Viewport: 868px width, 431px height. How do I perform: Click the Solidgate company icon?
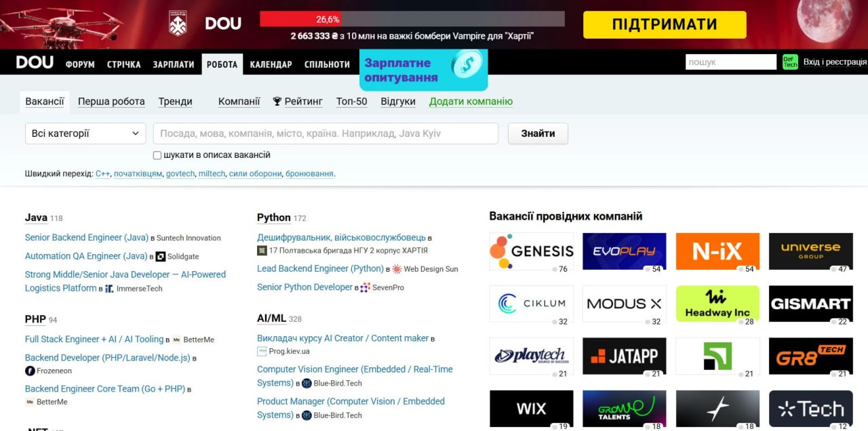(x=161, y=256)
